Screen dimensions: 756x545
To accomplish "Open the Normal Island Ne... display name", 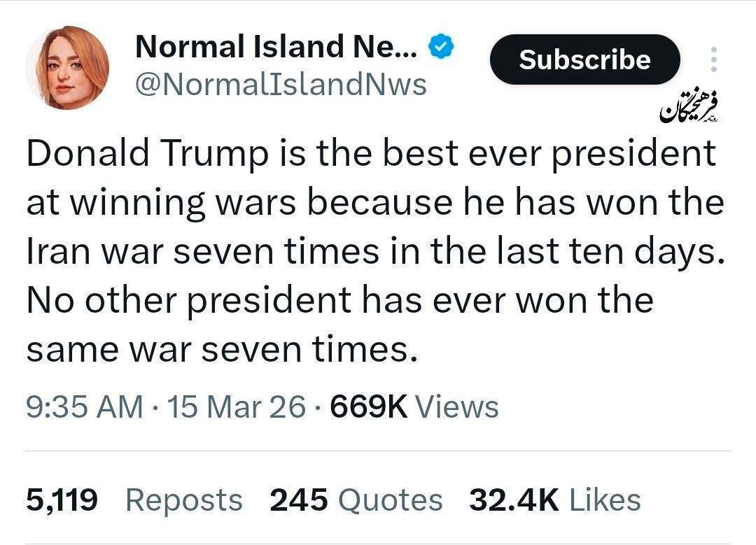I will pyautogui.click(x=276, y=47).
